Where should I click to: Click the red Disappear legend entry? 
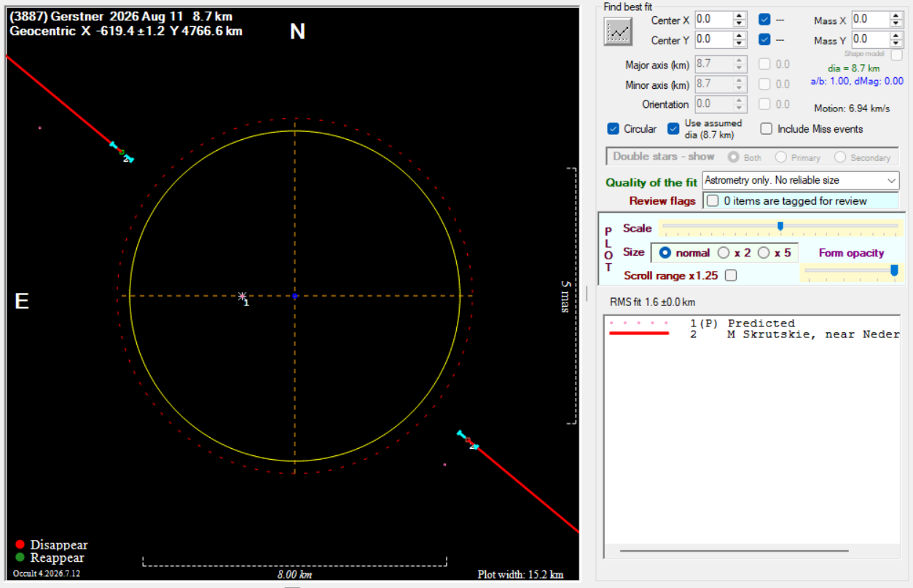pos(52,545)
